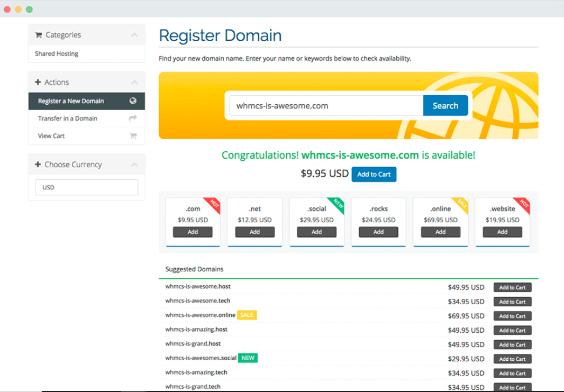Add the .social domain card
This screenshot has width=564, height=392.
316,232
